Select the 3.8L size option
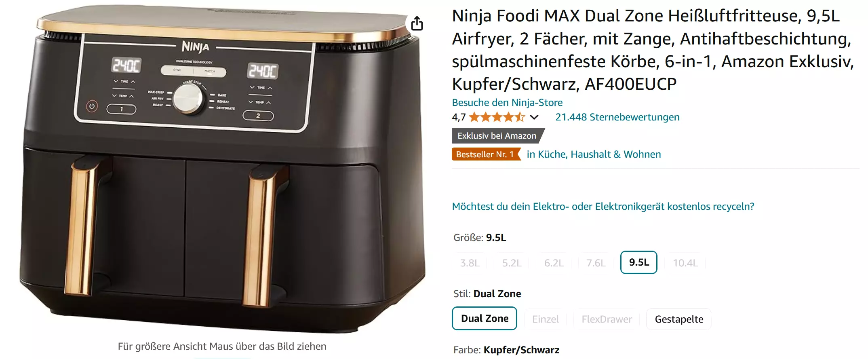This screenshot has width=868, height=359. [x=470, y=263]
